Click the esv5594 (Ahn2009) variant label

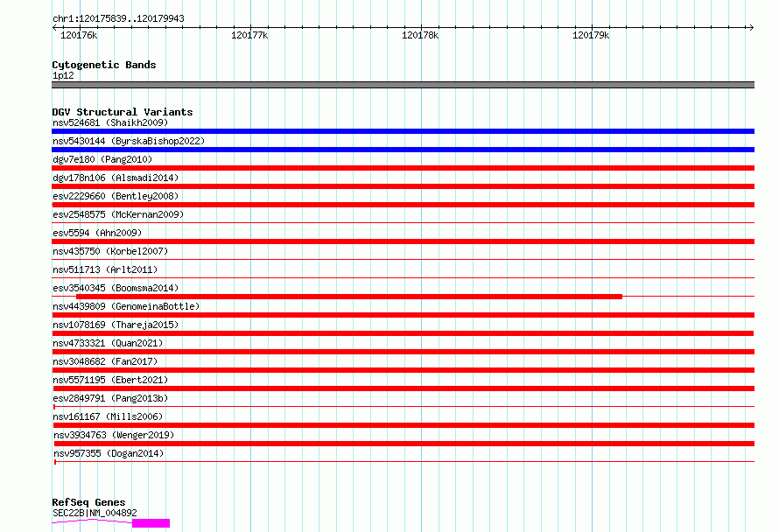(97, 233)
